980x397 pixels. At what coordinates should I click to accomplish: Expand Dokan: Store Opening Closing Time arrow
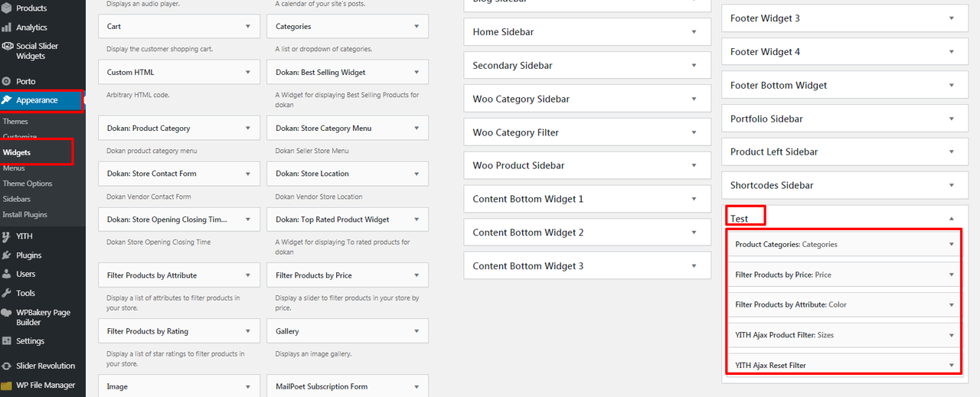(x=248, y=220)
